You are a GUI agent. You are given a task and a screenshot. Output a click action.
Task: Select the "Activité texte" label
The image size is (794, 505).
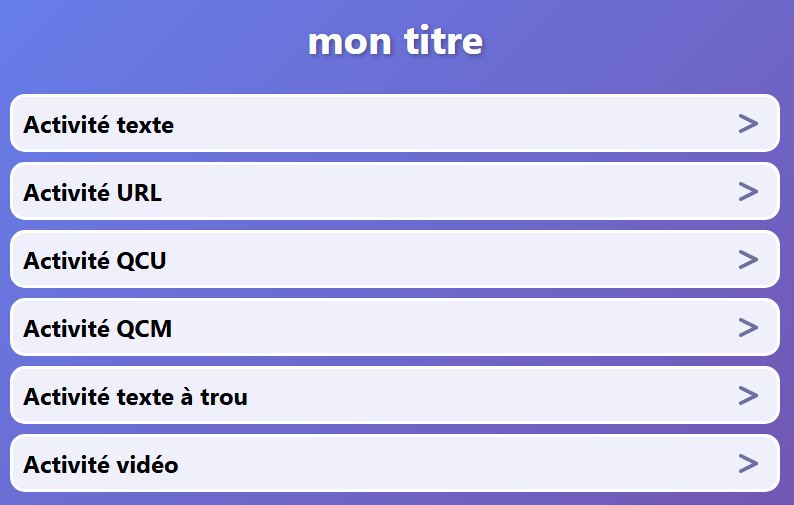point(98,125)
